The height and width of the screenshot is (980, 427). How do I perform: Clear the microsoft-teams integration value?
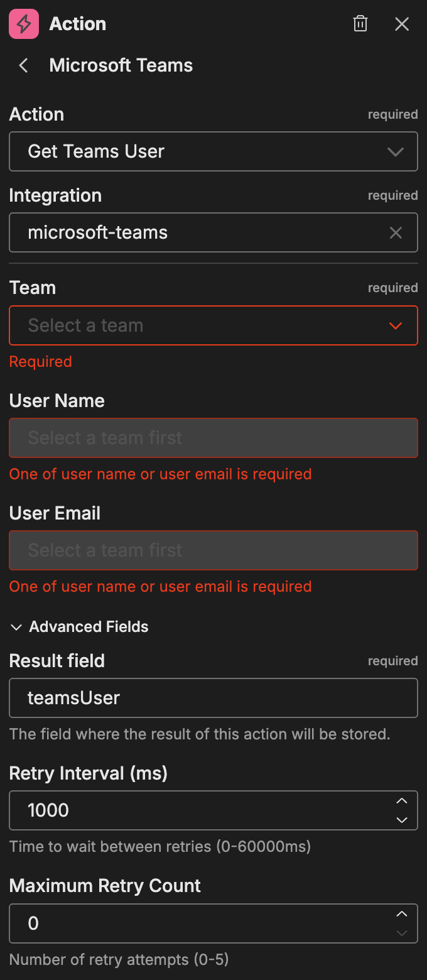[396, 232]
